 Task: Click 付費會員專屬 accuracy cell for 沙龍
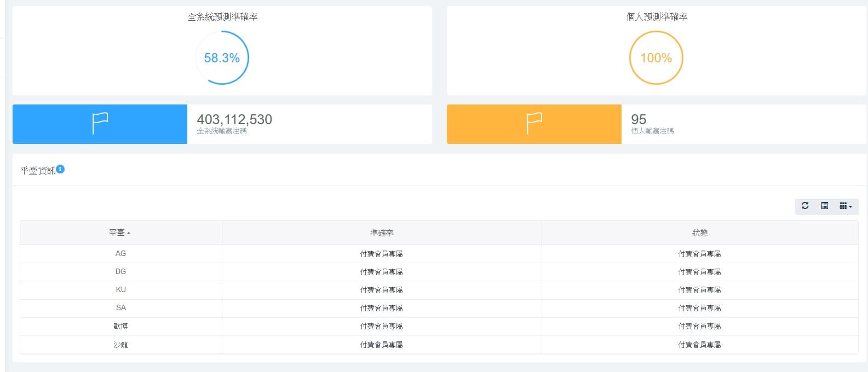coord(382,345)
